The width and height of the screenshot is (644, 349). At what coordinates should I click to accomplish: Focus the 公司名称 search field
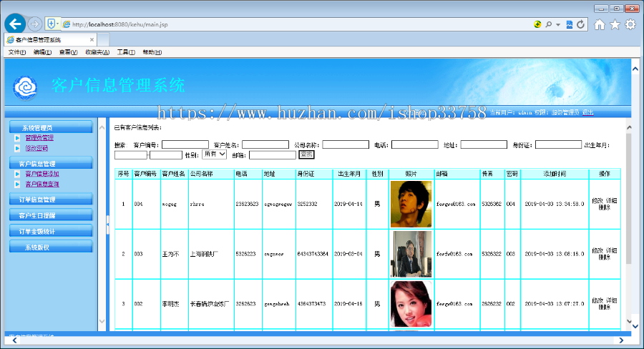click(x=346, y=144)
